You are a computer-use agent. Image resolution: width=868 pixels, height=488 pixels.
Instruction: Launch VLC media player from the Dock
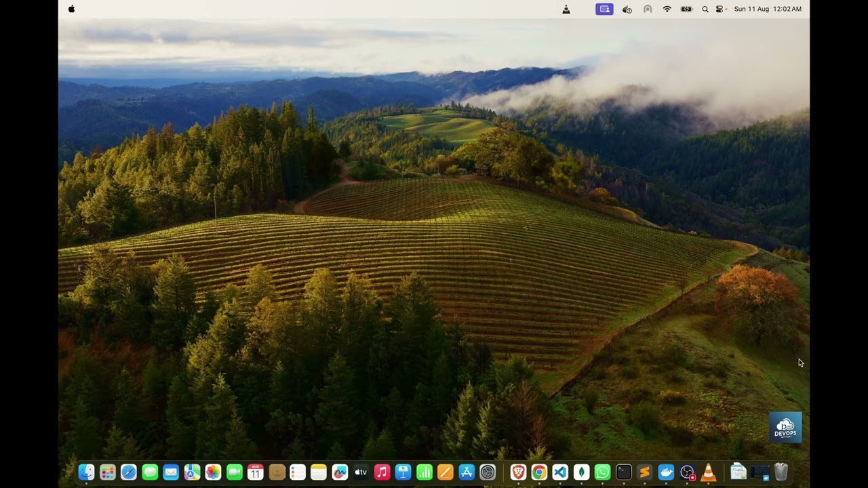(709, 472)
